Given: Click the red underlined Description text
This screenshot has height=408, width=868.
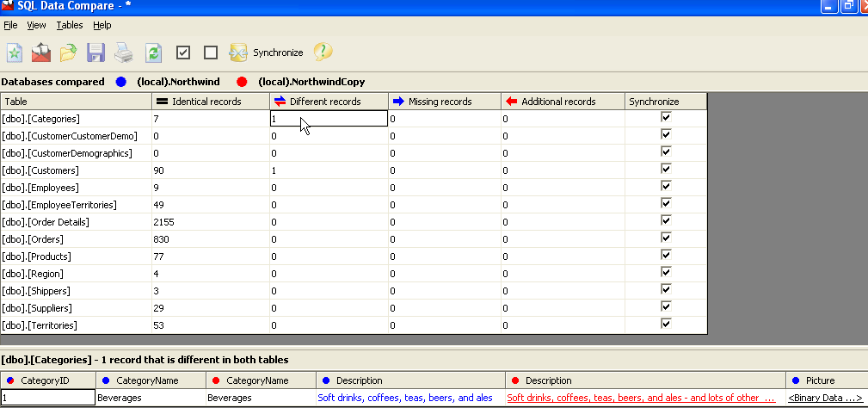Looking at the screenshot, I should (641, 398).
